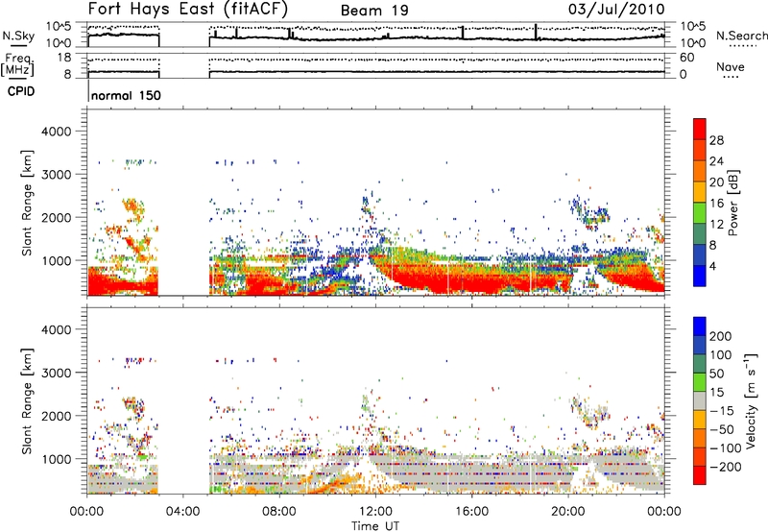768x532 pixels.
Task: Click the right-side '10^5' N.Search axis label
Action: (x=692, y=27)
